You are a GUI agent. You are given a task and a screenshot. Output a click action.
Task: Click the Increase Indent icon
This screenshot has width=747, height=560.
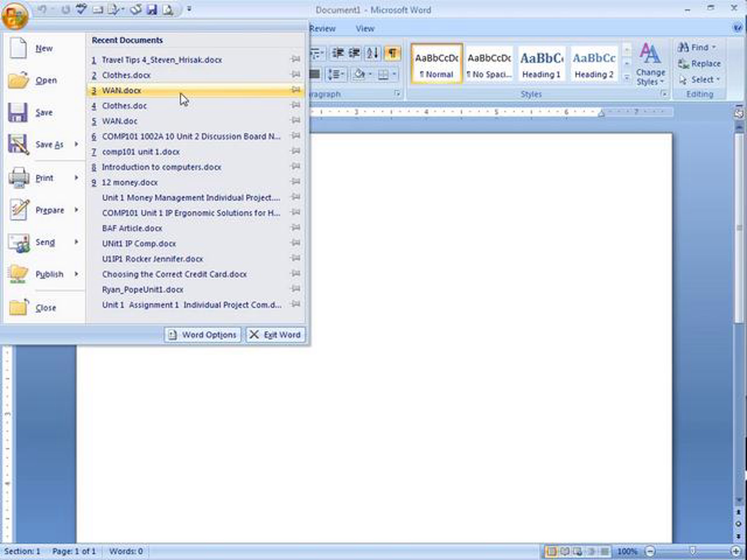[x=354, y=53]
